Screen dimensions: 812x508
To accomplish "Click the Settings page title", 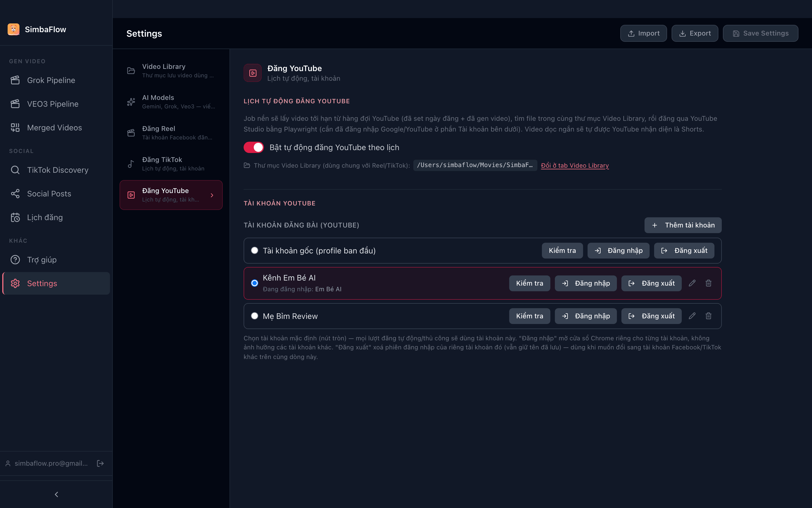I will pyautogui.click(x=144, y=33).
